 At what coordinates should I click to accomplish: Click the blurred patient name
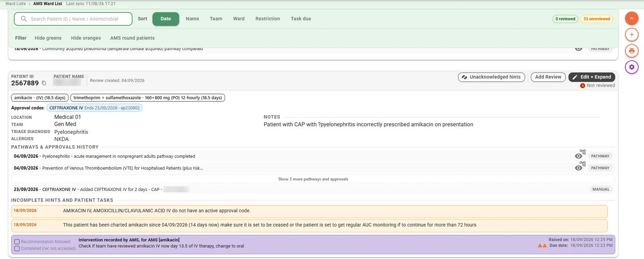(67, 82)
